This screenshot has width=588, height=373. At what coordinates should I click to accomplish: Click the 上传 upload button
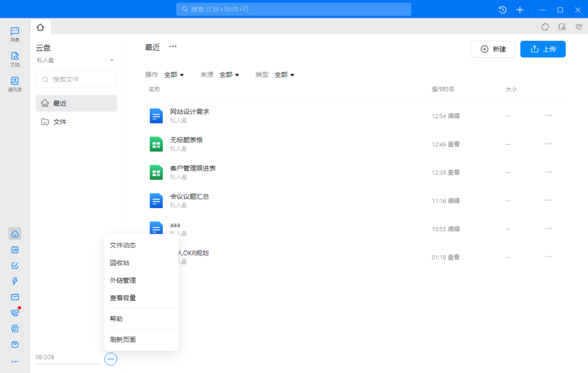543,49
